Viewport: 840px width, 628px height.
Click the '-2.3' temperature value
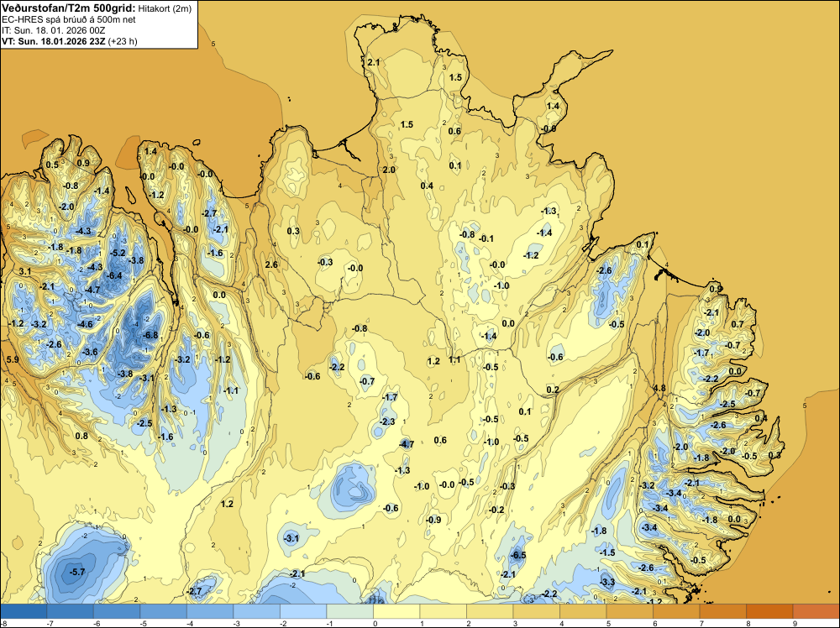pyautogui.click(x=386, y=421)
